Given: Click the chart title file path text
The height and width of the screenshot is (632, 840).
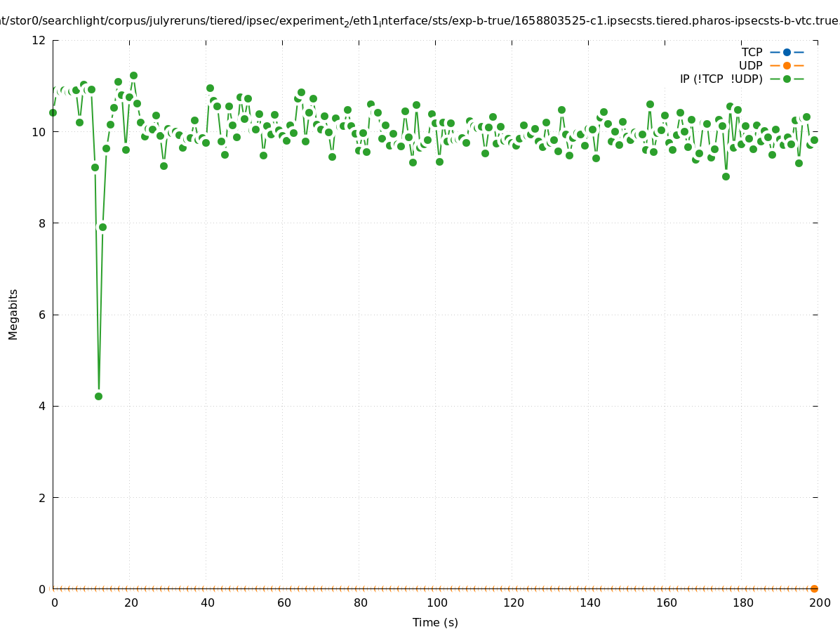Looking at the screenshot, I should (420, 21).
